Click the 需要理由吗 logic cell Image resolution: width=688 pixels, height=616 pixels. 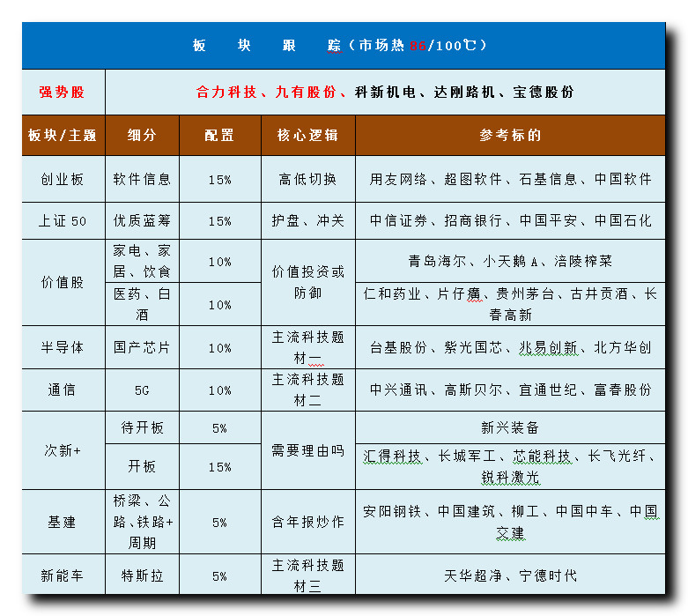click(x=307, y=450)
